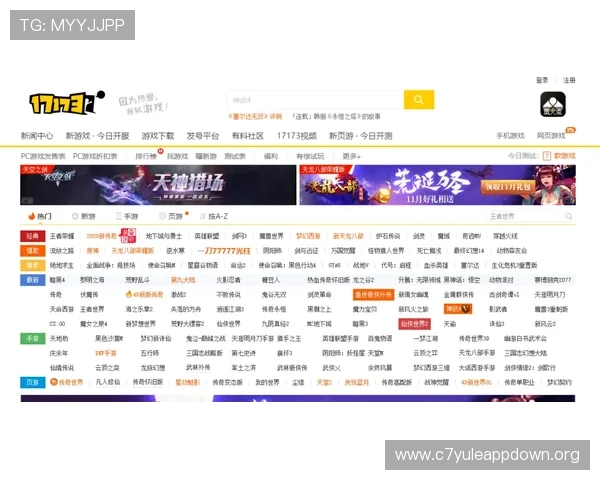Click the 注册 register link
Screen dimensions: 600x480
tap(569, 80)
